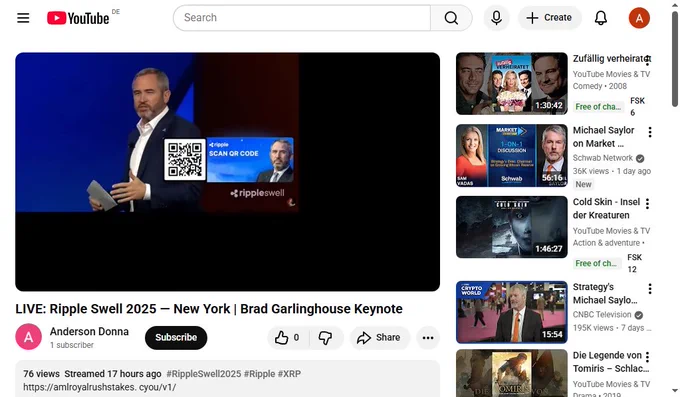The width and height of the screenshot is (680, 397).
Task: Like the video with thumbs up
Action: [287, 338]
